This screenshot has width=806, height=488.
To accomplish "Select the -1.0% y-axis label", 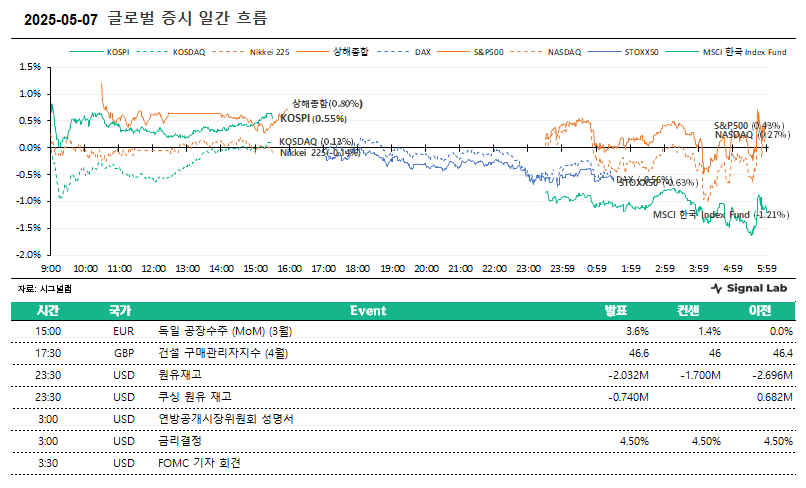I will click(x=28, y=201).
